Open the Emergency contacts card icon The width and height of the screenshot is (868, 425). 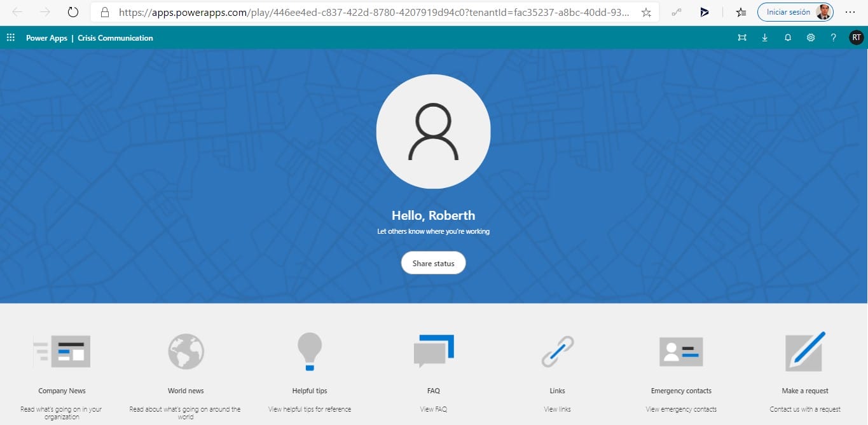680,351
